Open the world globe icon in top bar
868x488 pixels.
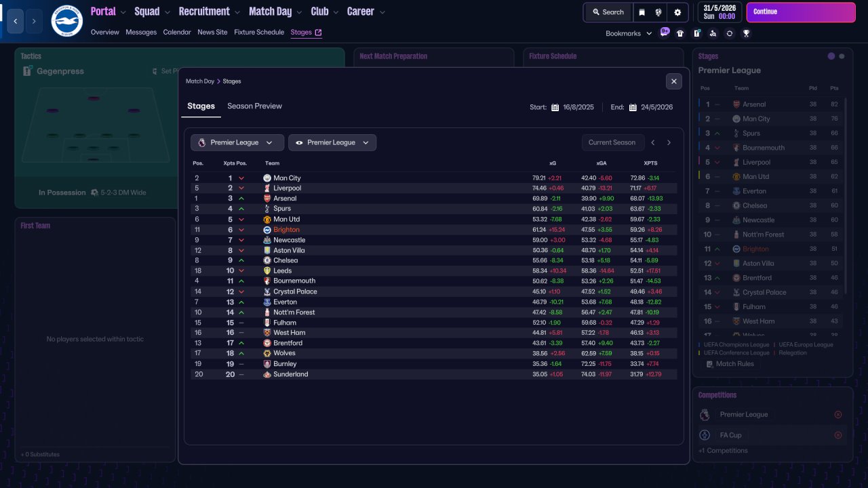pyautogui.click(x=658, y=12)
